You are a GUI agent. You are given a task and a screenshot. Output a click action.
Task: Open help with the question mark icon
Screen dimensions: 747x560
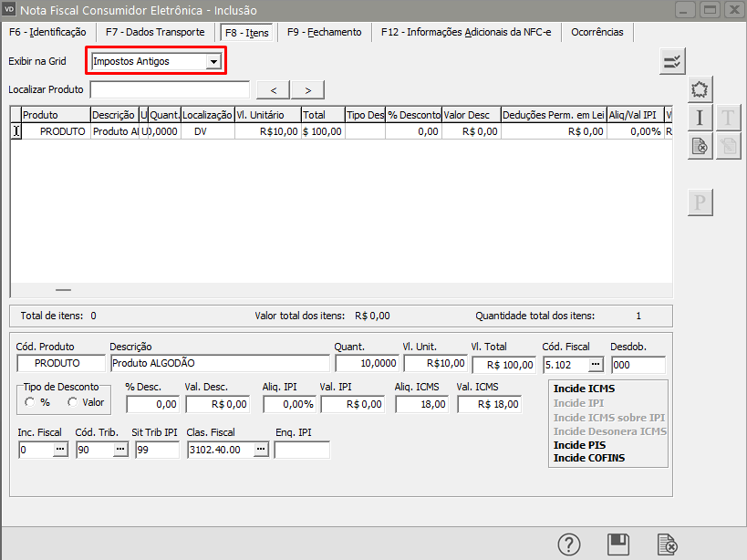coord(569,544)
